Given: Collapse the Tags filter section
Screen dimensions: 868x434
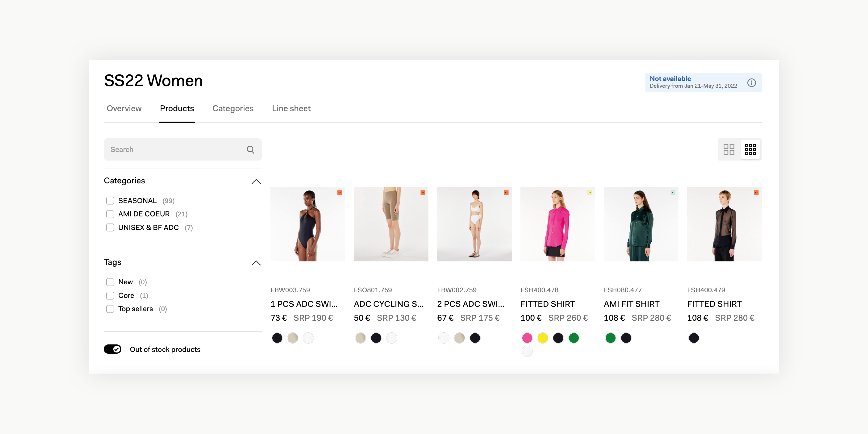Looking at the screenshot, I should (256, 263).
